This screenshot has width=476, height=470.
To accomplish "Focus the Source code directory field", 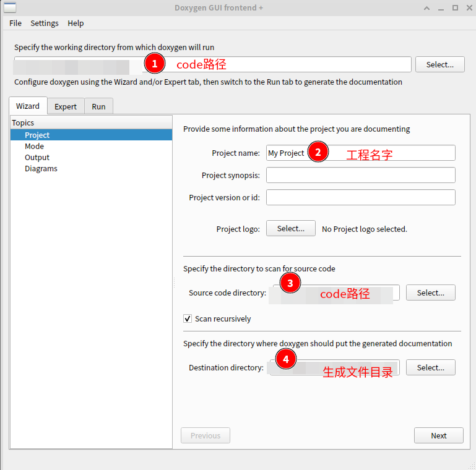I will [x=335, y=293].
